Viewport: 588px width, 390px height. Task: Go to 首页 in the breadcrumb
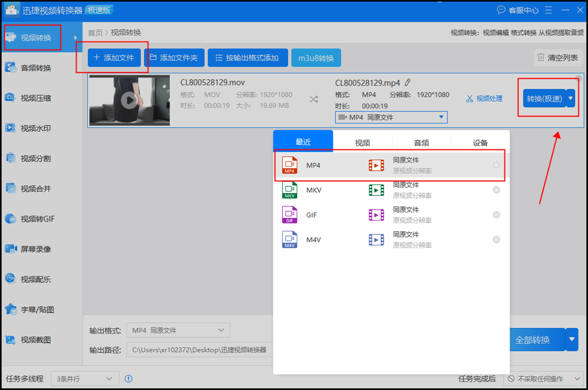pos(95,33)
